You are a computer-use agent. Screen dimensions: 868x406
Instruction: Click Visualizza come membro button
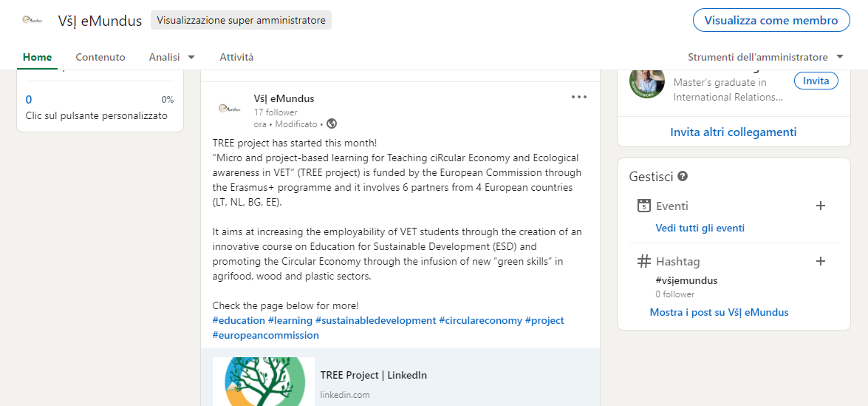pyautogui.click(x=770, y=20)
